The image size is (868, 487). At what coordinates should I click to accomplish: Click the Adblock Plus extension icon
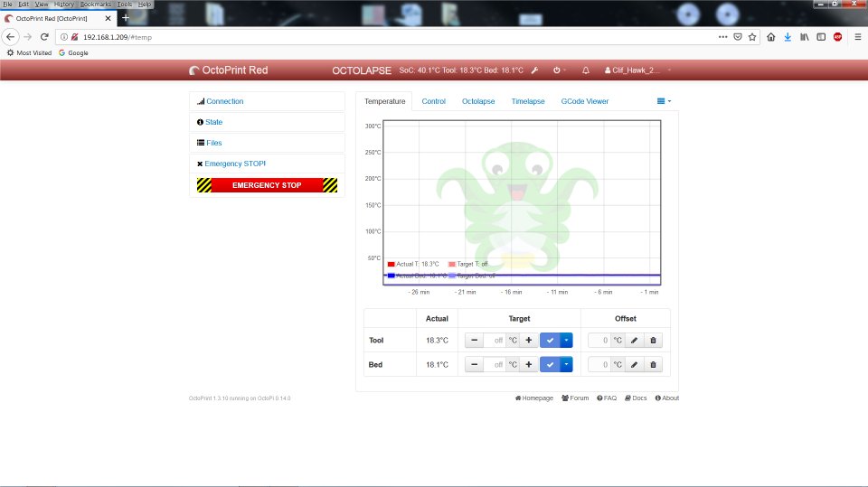[837, 37]
